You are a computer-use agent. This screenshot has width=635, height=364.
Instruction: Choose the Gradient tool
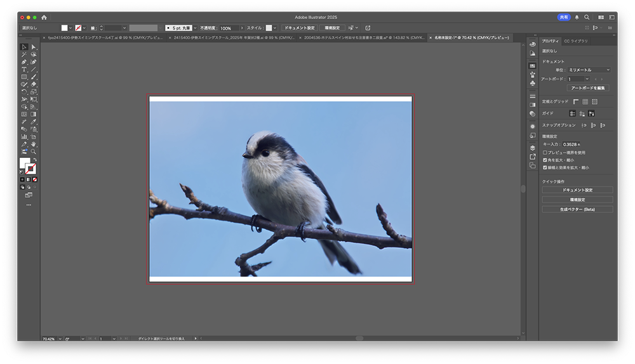click(x=34, y=114)
